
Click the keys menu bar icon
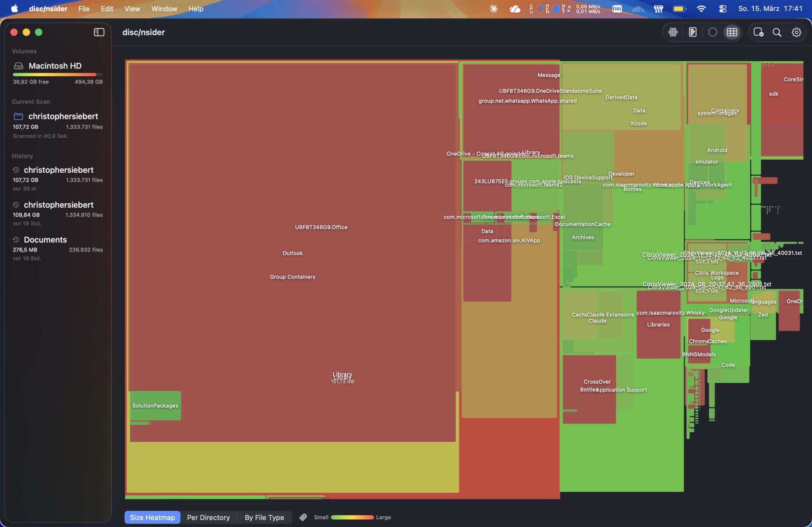[x=659, y=9]
